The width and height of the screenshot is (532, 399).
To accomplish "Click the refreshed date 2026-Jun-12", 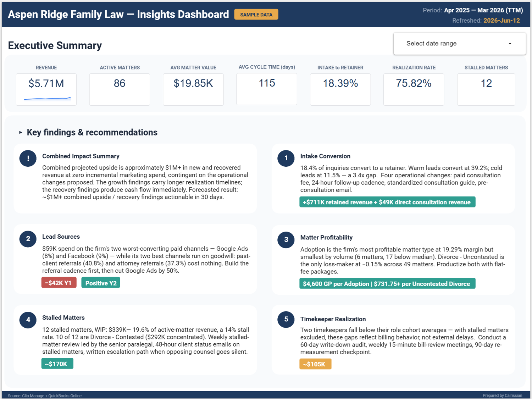I will [x=501, y=21].
